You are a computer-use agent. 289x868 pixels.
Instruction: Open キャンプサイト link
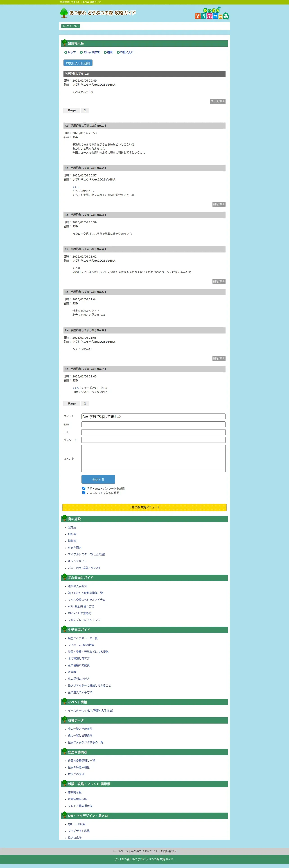pos(77,561)
